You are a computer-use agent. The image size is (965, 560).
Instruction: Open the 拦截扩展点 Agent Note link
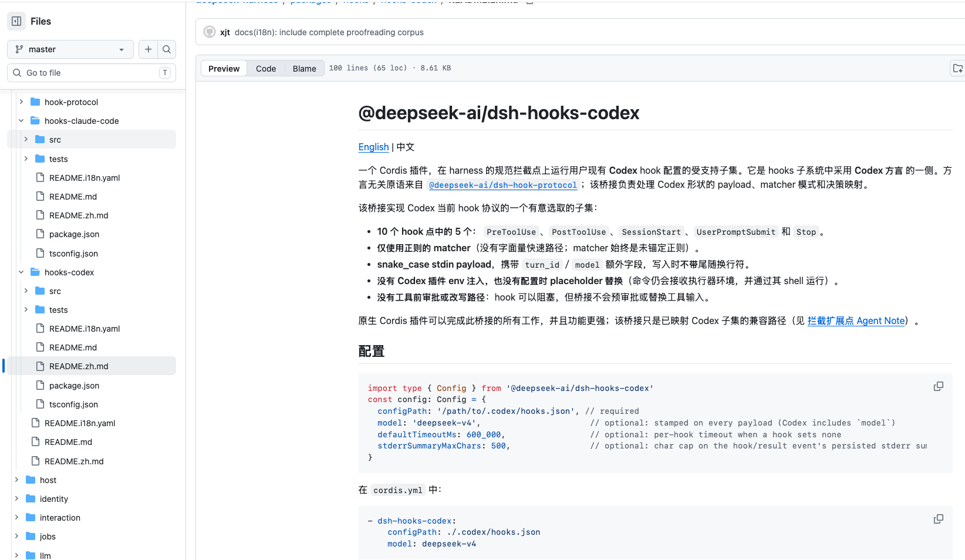pyautogui.click(x=856, y=321)
